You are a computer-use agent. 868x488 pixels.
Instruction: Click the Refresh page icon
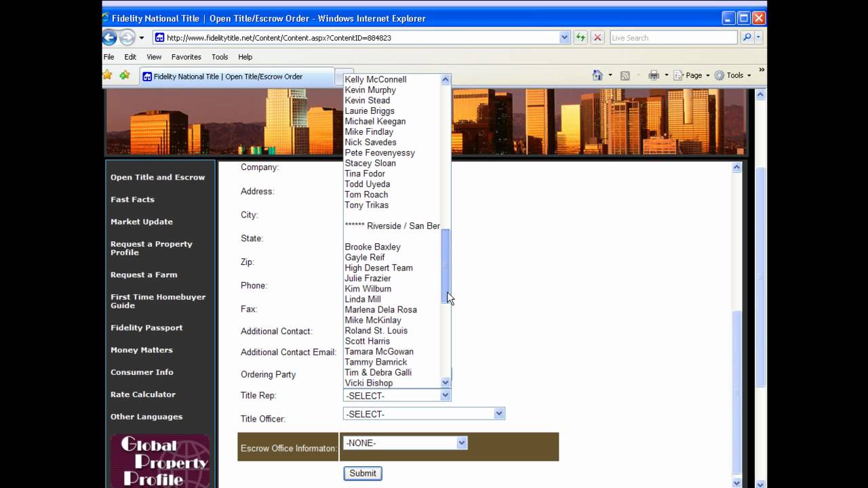[580, 38]
